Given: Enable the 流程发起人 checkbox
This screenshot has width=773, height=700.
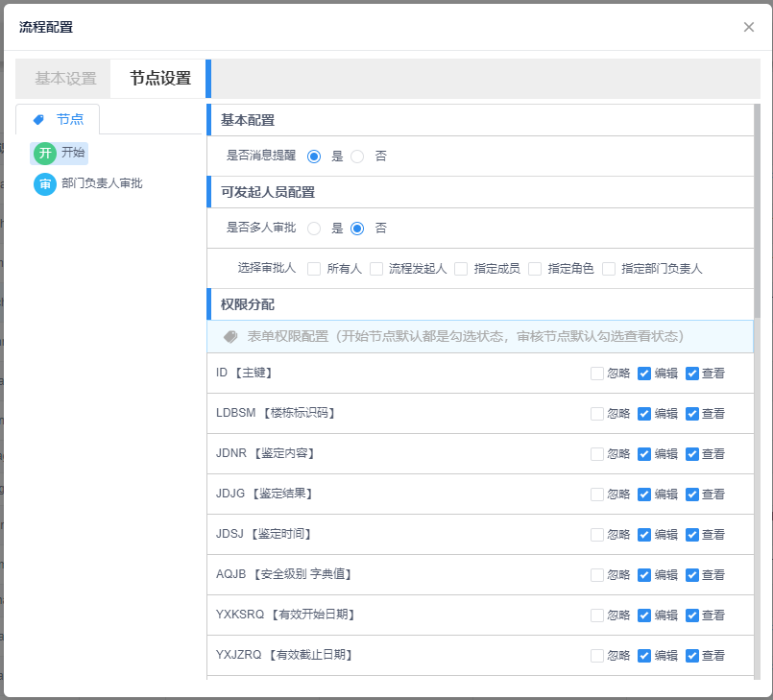Looking at the screenshot, I should click(376, 269).
